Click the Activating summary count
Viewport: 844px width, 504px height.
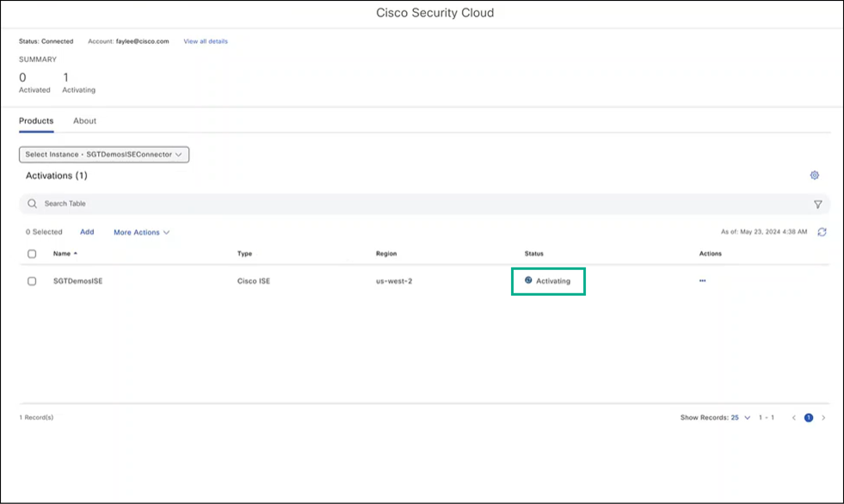[x=65, y=77]
